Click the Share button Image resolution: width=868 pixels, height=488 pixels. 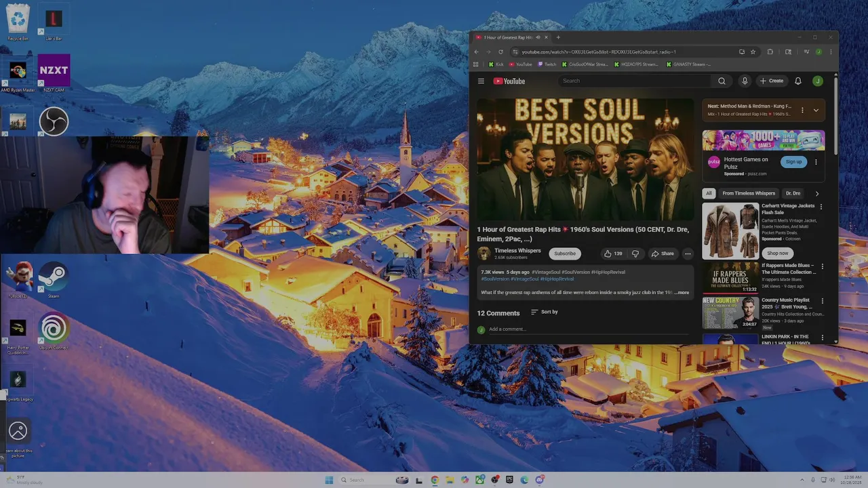[663, 253]
